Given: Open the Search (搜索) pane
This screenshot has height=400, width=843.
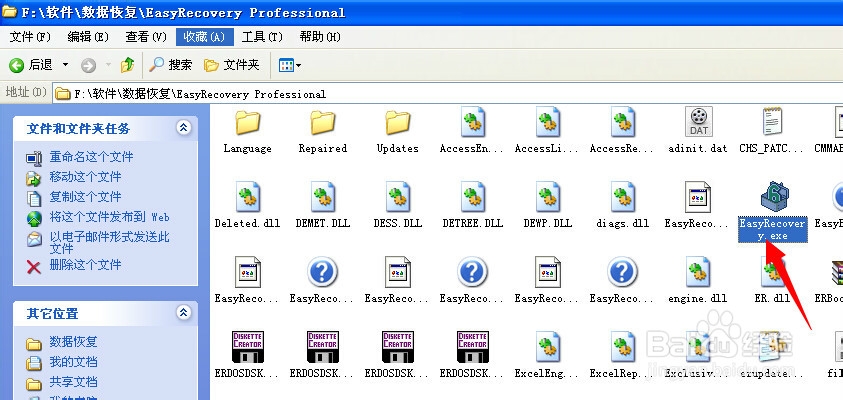Looking at the screenshot, I should coord(170,65).
